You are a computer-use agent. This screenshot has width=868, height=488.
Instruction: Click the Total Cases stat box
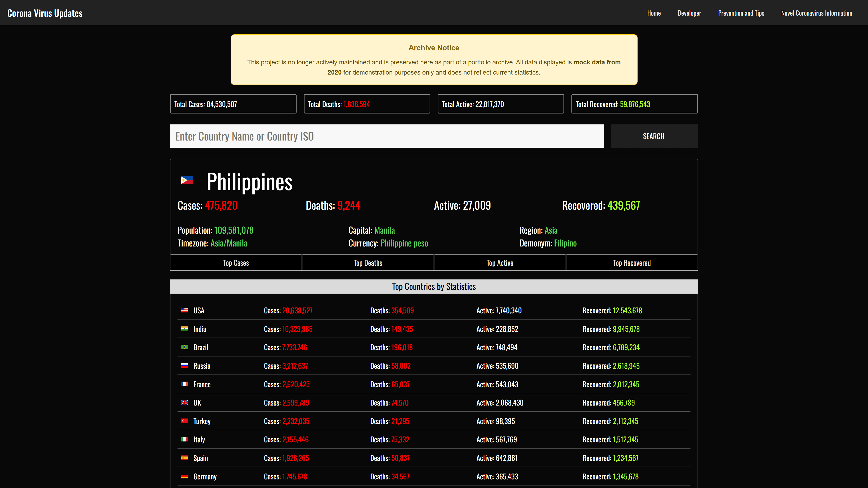tap(233, 104)
